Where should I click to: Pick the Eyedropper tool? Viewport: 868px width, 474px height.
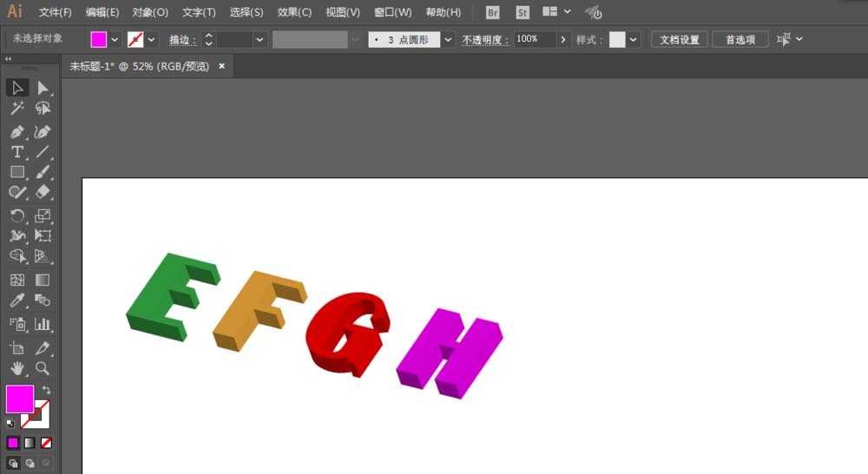pos(16,301)
